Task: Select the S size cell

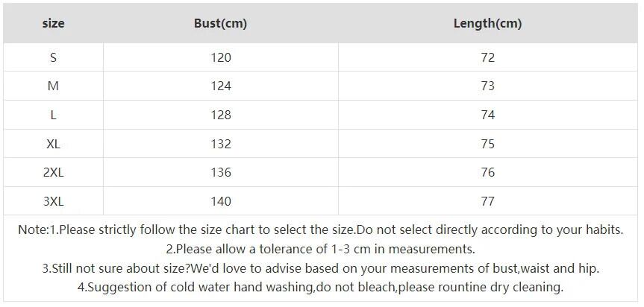Action: click(x=53, y=57)
